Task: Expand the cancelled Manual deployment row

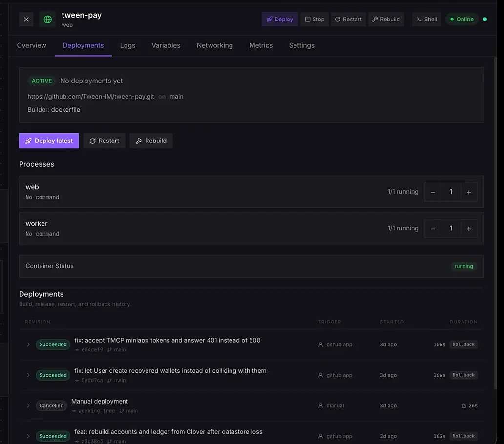Action: click(28, 406)
